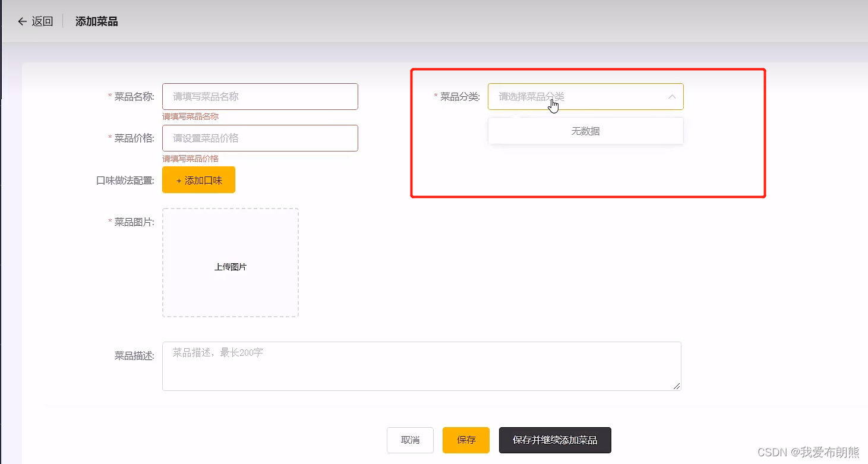
Task: Click 保存并继续添加菜品 button
Action: click(555, 440)
